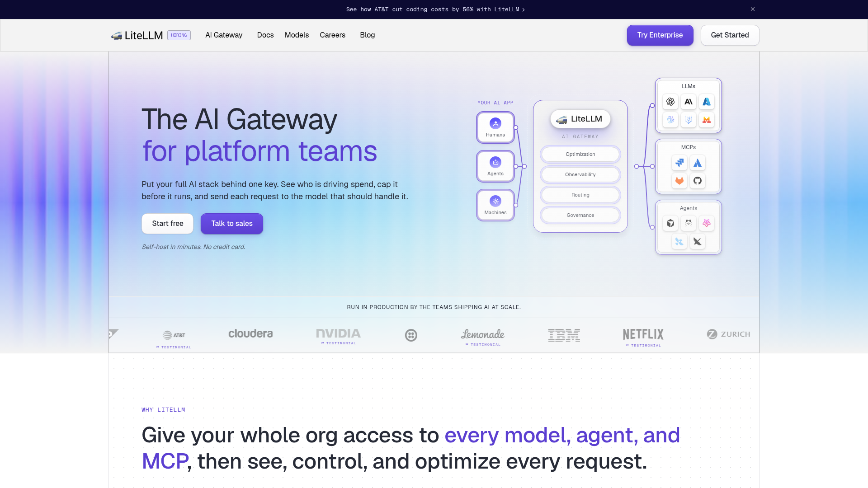868x488 pixels.
Task: Click the "for platform teams" headline text
Action: click(x=259, y=151)
